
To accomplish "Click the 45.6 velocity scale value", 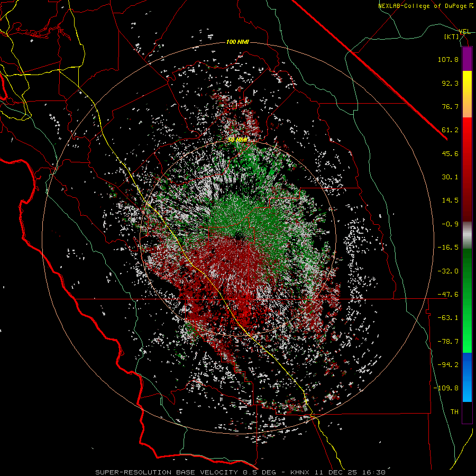I will pos(450,153).
